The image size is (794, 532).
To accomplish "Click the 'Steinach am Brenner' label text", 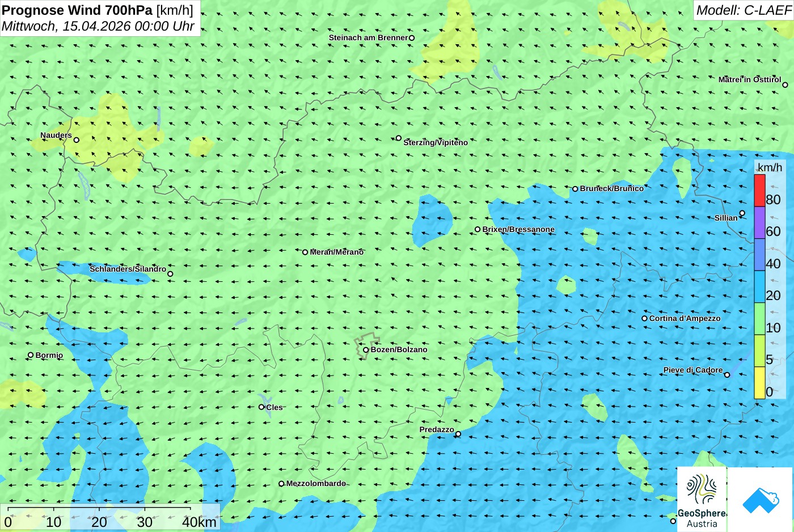I will tap(369, 37).
